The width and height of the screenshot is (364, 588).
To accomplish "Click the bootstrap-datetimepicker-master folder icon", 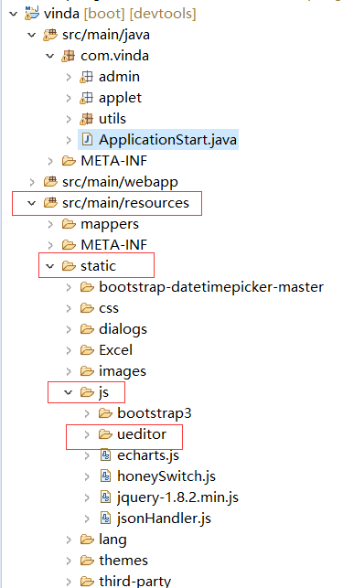I will point(87,287).
